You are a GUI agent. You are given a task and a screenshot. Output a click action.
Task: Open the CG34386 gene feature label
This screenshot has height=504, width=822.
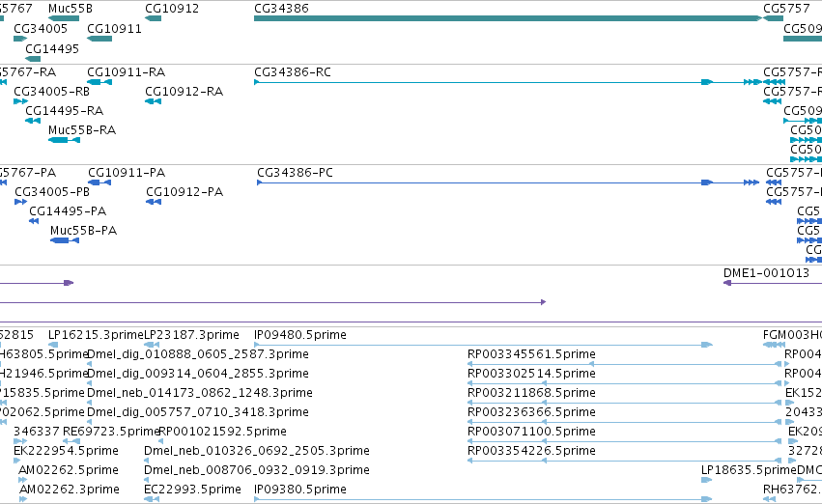click(281, 9)
